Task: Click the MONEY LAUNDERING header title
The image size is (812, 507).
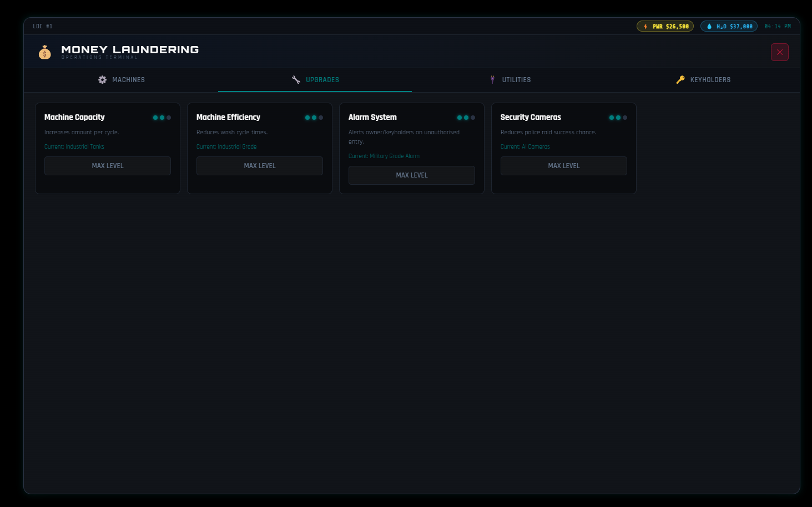Action: tap(130, 49)
